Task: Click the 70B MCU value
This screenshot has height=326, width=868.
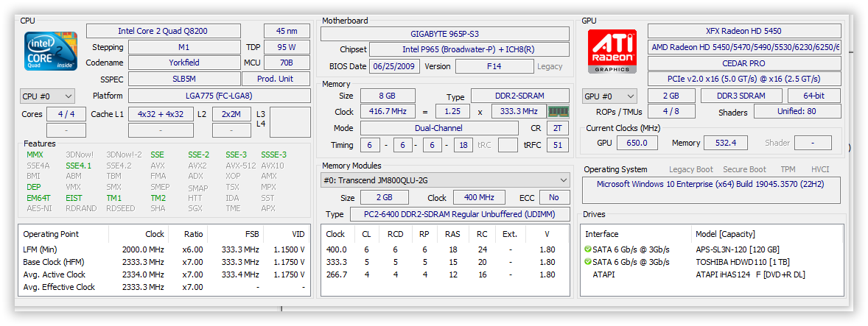Action: click(287, 63)
